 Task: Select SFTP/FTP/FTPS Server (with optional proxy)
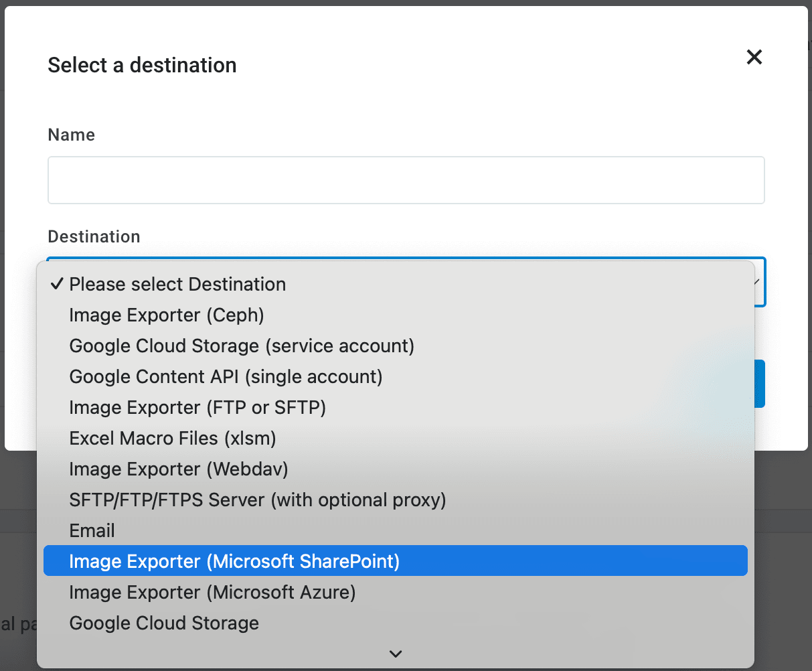pos(258,500)
